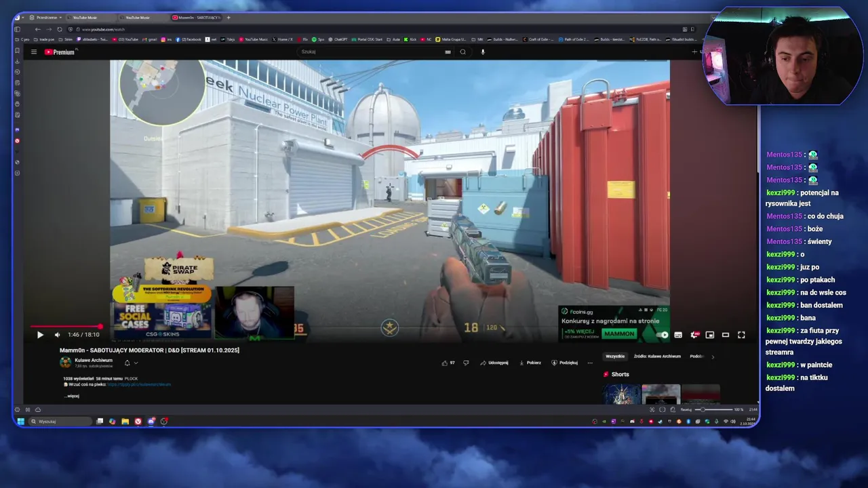
Task: Click the youtube.com address bar
Action: click(x=380, y=29)
